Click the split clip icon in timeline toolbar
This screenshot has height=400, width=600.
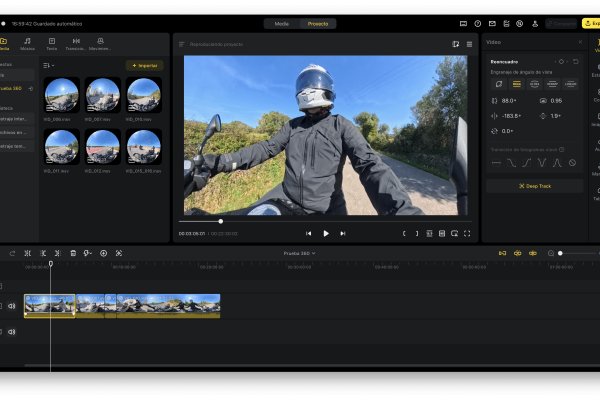(x=27, y=253)
